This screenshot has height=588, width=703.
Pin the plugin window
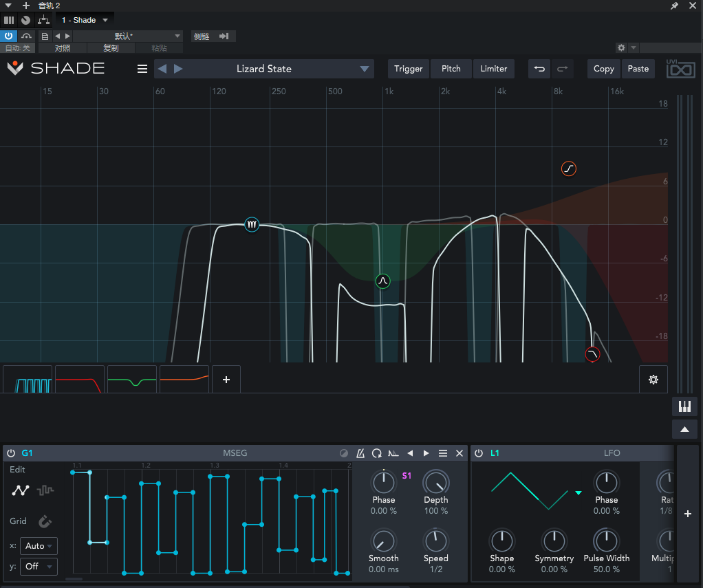click(674, 6)
